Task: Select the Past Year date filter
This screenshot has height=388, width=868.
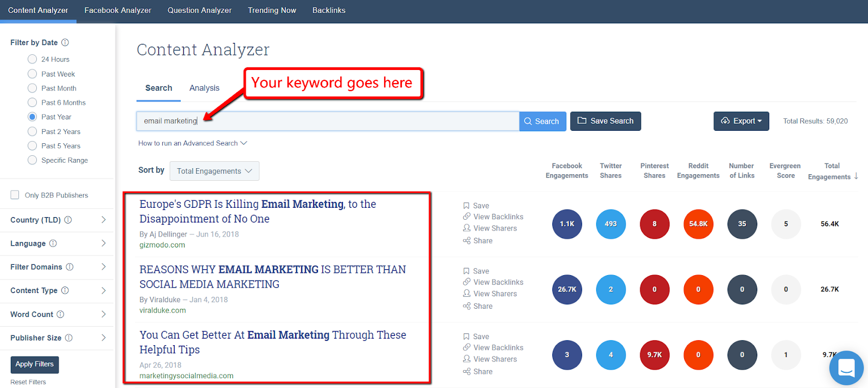Action: coord(33,117)
